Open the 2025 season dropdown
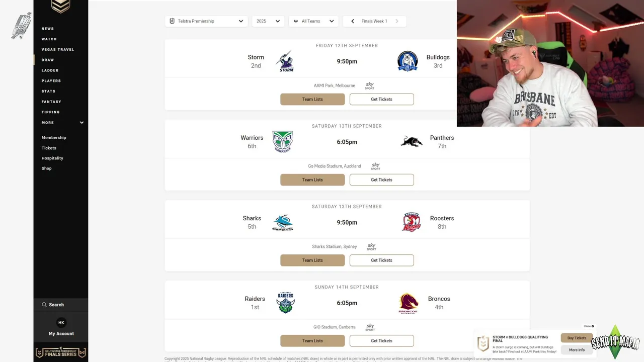The image size is (644, 362). pyautogui.click(x=268, y=21)
